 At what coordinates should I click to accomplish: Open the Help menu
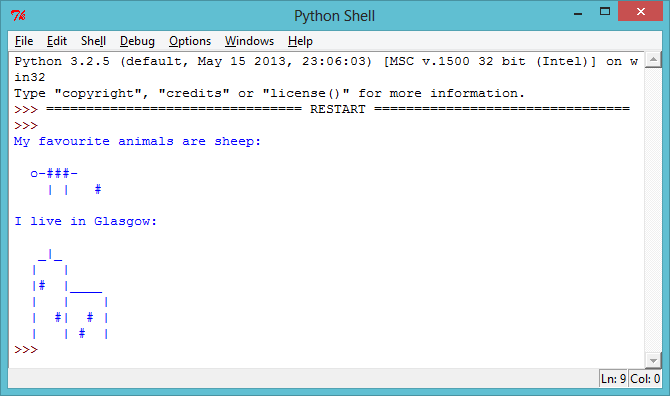[300, 41]
